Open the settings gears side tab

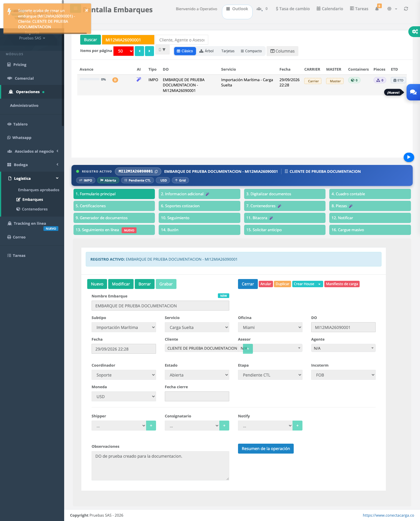414,32
